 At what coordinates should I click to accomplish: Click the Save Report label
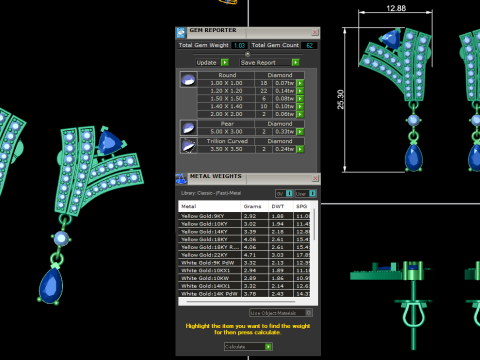pos(258,62)
